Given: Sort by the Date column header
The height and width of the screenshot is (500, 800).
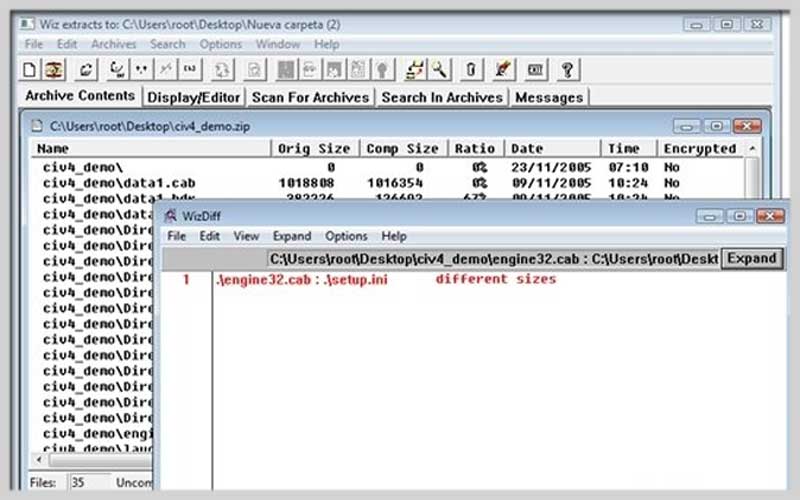Looking at the screenshot, I should (553, 148).
